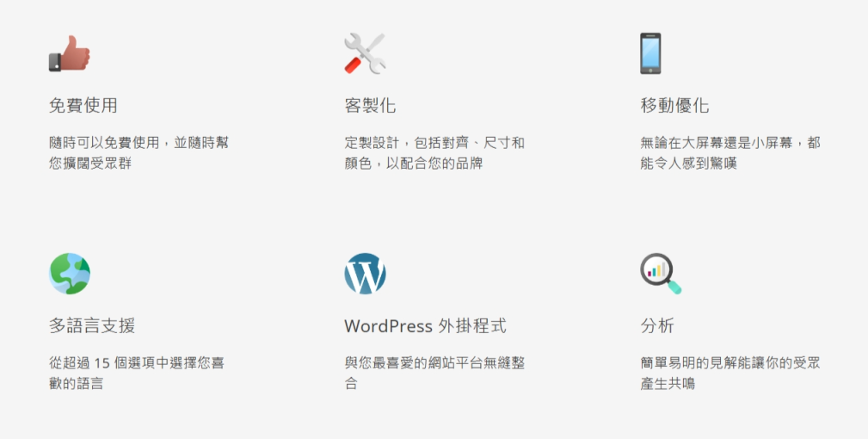Click the magnifying glass chart analytics icon
The height and width of the screenshot is (439, 868).
click(661, 274)
